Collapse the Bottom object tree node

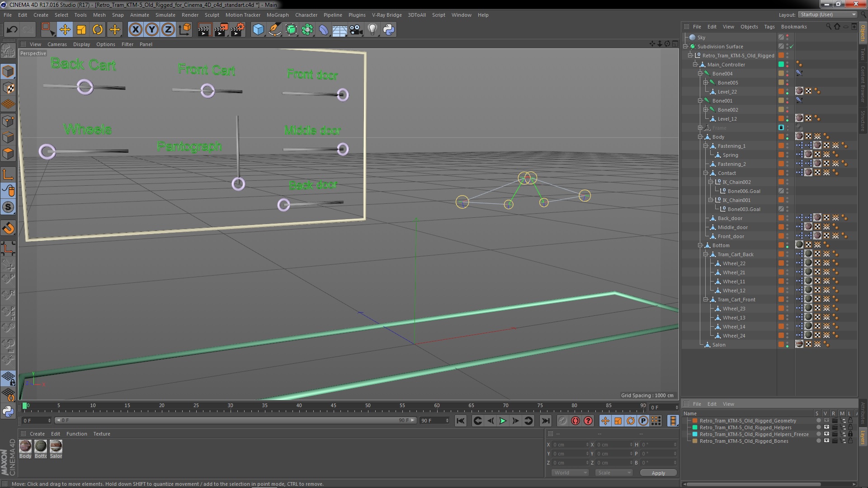(700, 245)
